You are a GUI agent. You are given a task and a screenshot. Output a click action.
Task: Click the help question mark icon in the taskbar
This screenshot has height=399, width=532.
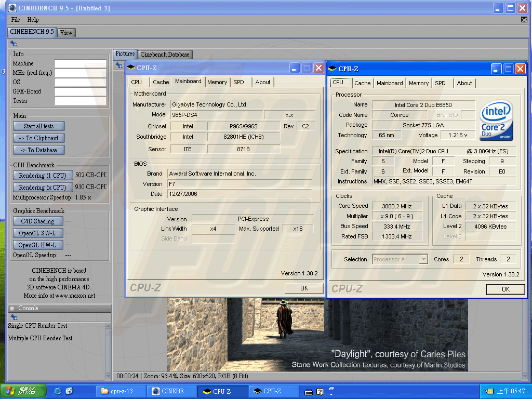[x=320, y=392]
